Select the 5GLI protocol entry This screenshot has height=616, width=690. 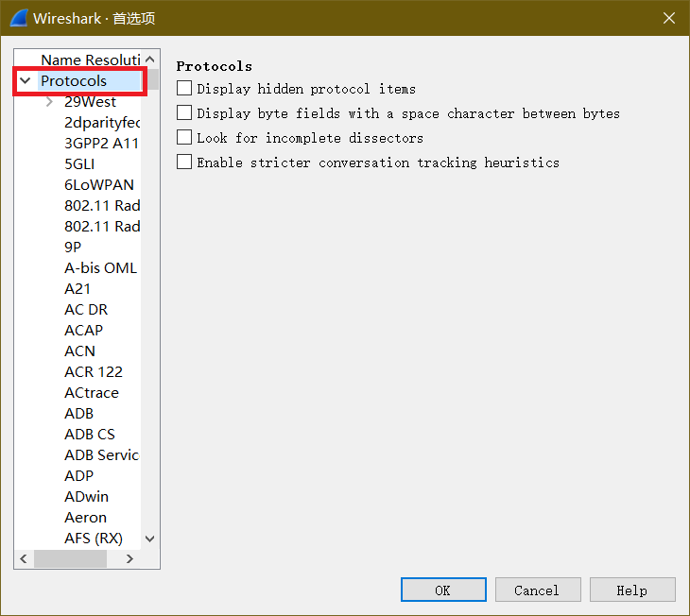click(79, 164)
